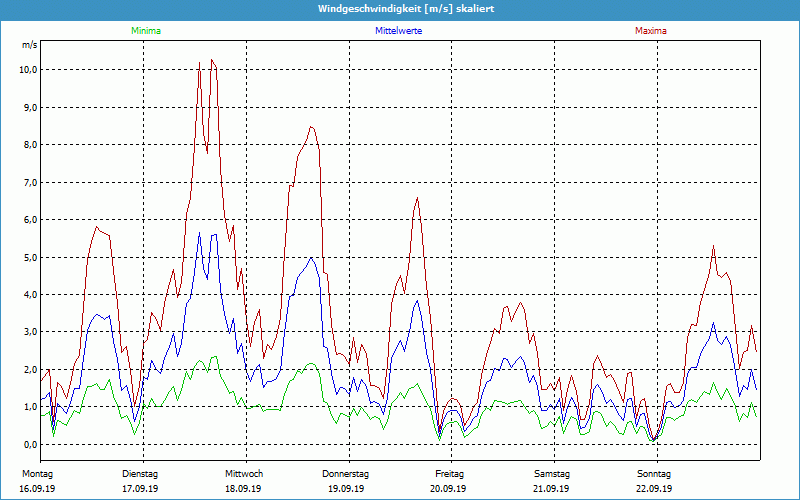
Task: Click the date 16.09.19
Action: (37, 489)
